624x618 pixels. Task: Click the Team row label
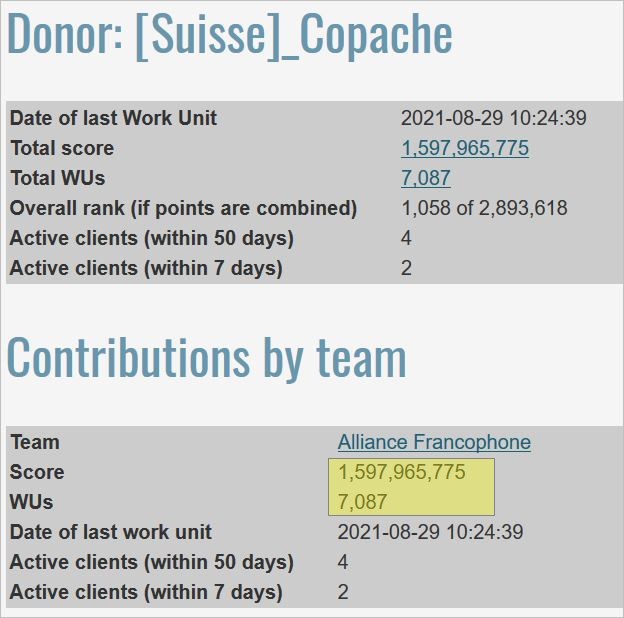click(x=35, y=442)
